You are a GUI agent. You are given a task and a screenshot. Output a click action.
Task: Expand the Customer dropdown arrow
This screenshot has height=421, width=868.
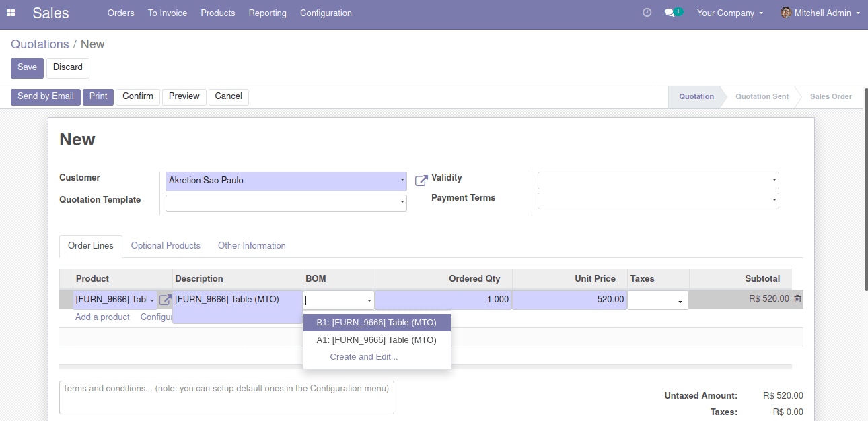[x=402, y=181]
